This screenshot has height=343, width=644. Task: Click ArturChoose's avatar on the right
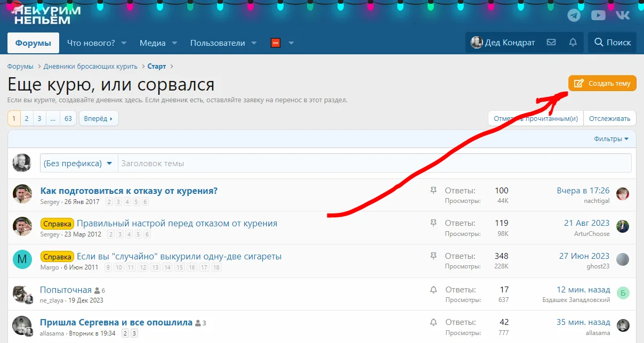click(623, 226)
